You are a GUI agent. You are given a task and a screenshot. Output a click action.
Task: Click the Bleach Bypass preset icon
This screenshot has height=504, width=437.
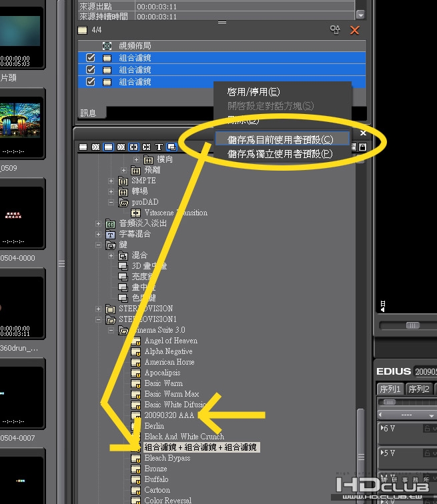pos(136,458)
